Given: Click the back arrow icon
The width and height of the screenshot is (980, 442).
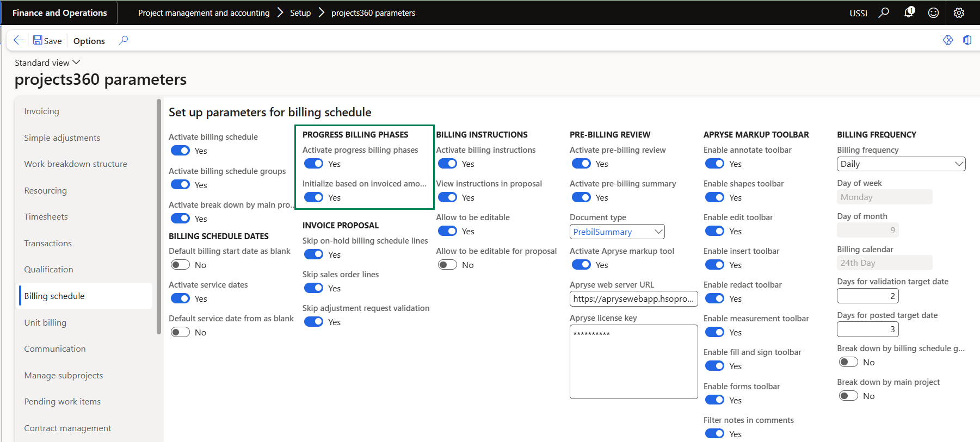Looking at the screenshot, I should (x=18, y=40).
